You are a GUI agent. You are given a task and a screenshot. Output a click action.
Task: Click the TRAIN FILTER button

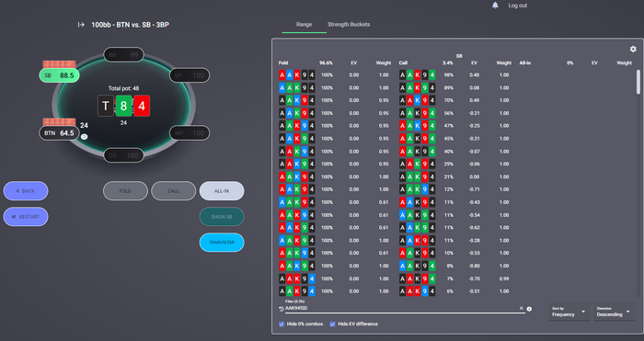222,243
